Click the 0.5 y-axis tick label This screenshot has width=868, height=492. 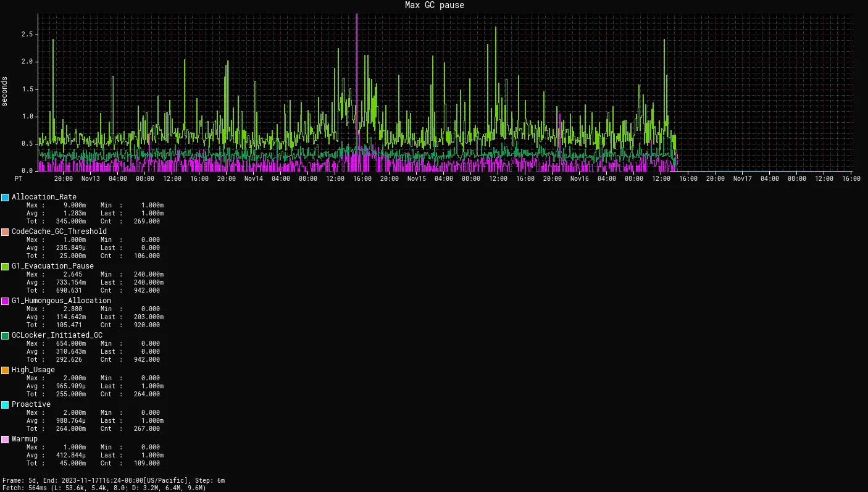pyautogui.click(x=27, y=143)
